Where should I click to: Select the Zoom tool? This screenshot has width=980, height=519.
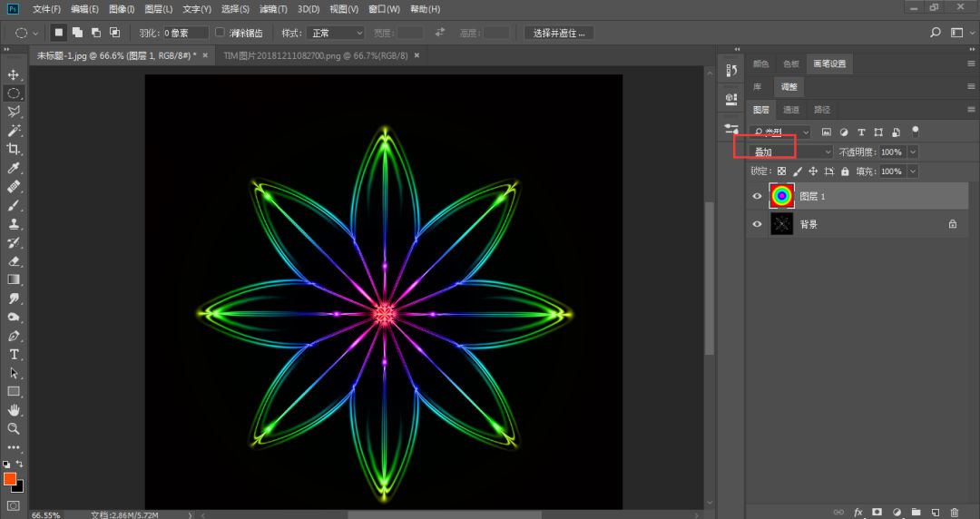point(13,429)
